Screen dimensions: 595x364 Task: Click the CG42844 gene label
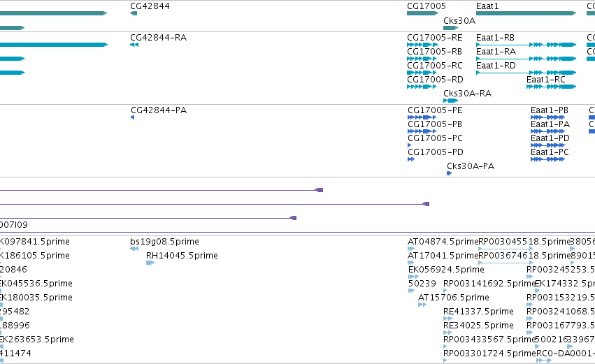click(150, 6)
